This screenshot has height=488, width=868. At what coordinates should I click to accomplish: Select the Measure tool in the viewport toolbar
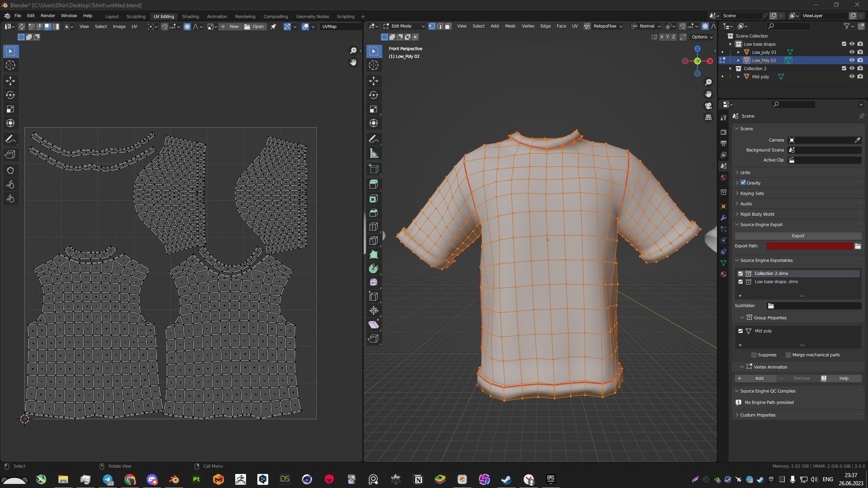[x=374, y=153]
